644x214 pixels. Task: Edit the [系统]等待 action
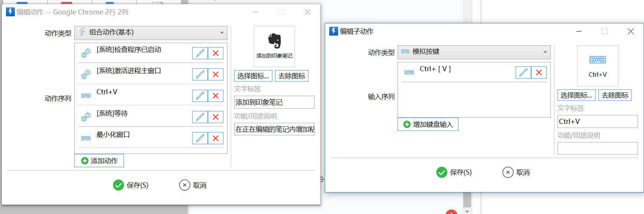click(200, 117)
